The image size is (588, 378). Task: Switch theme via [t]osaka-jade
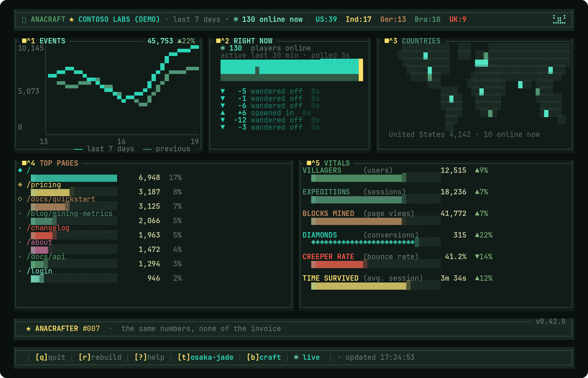coord(206,357)
